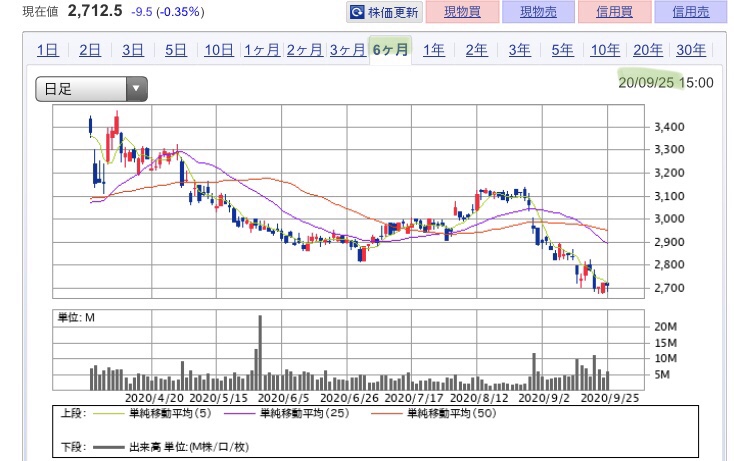Open the 信用買 order button
Image resolution: width=734 pixels, height=461 pixels.
(615, 12)
